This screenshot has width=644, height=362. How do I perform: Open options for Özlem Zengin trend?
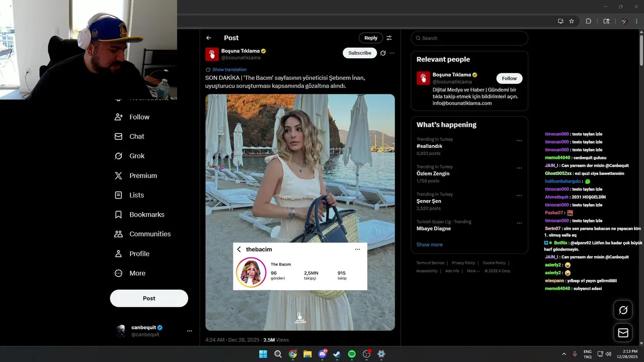pos(519,168)
